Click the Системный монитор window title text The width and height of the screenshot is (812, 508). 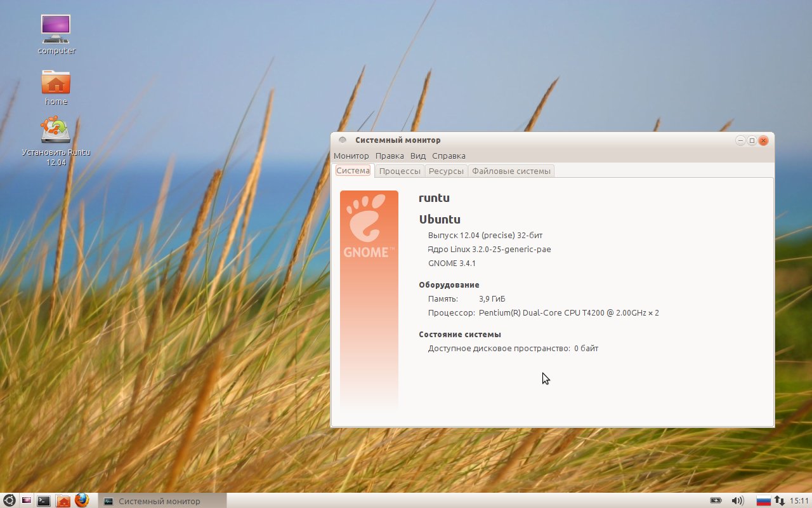tap(398, 140)
